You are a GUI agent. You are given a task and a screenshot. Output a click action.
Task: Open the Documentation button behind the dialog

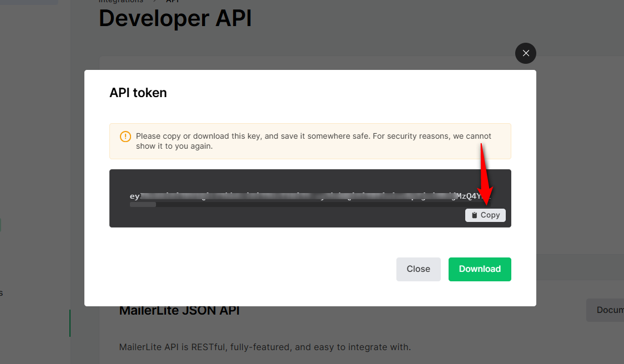[605, 310]
